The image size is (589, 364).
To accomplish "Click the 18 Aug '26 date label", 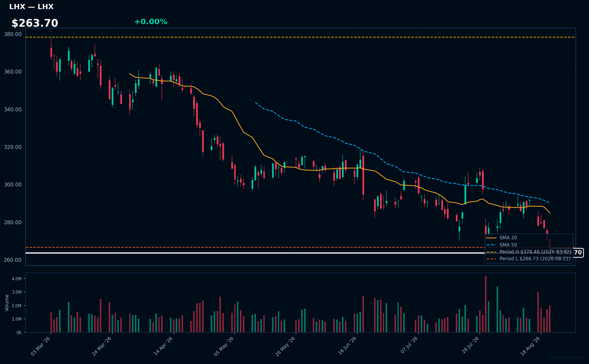I will [530, 346].
